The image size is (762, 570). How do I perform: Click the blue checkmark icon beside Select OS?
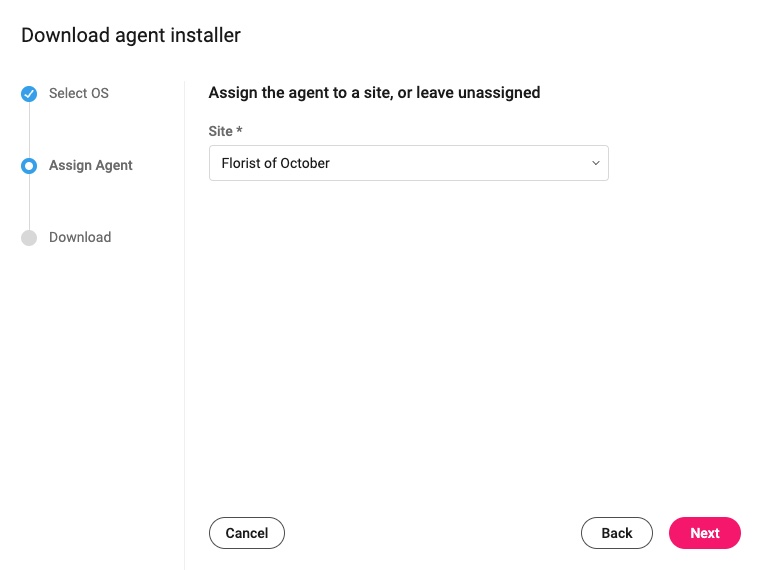coord(29,94)
